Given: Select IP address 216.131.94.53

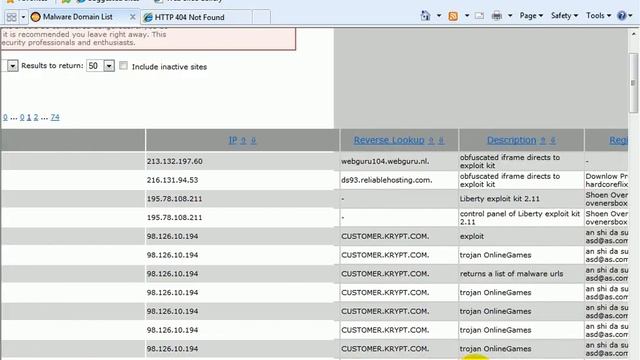Looking at the screenshot, I should [172, 180].
